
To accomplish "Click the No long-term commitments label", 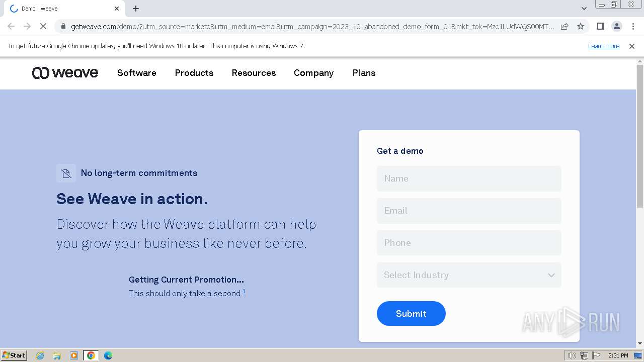I will point(139,173).
